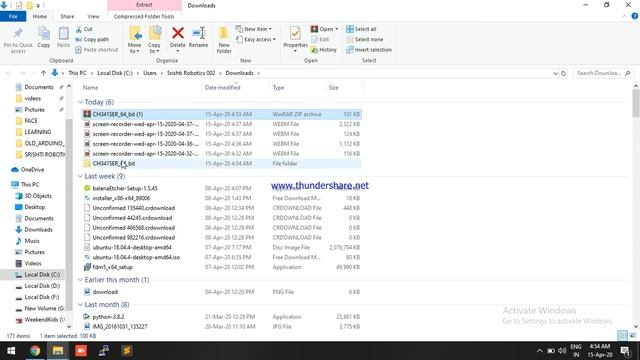This screenshot has height=360, width=640.
Task: Open the File tab
Action: [x=13, y=16]
